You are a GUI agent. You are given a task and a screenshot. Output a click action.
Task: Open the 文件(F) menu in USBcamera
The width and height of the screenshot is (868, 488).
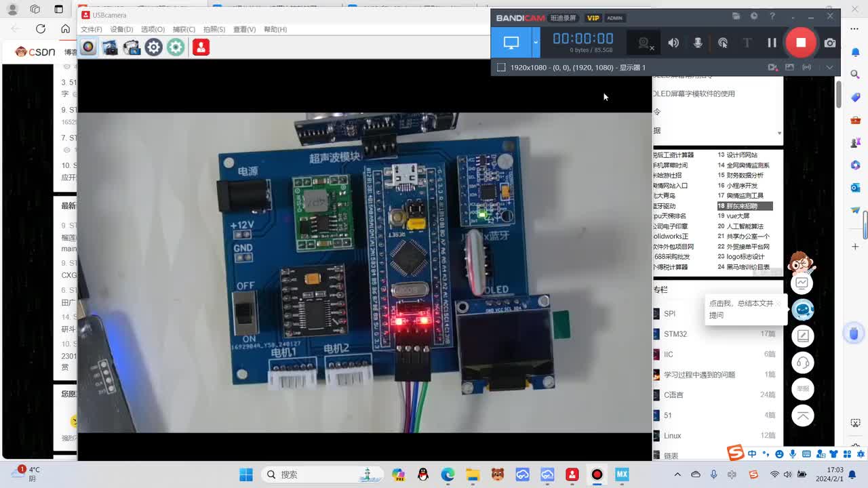point(92,30)
